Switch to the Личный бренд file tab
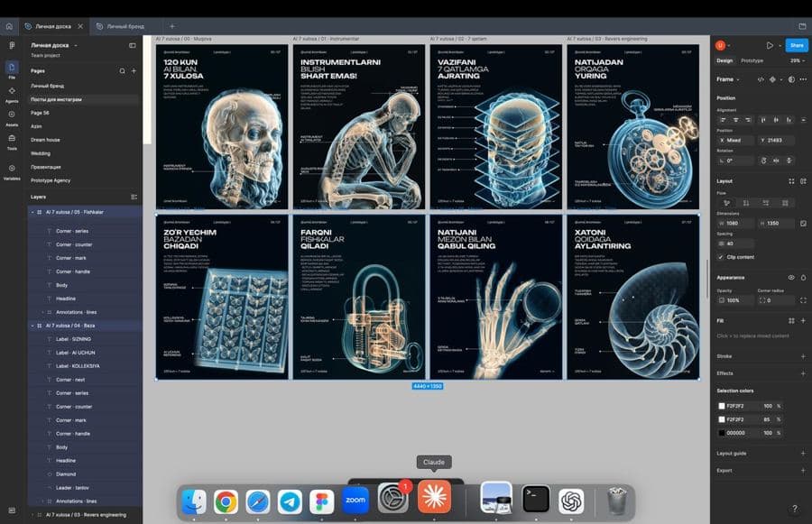The image size is (812, 524). [125, 26]
